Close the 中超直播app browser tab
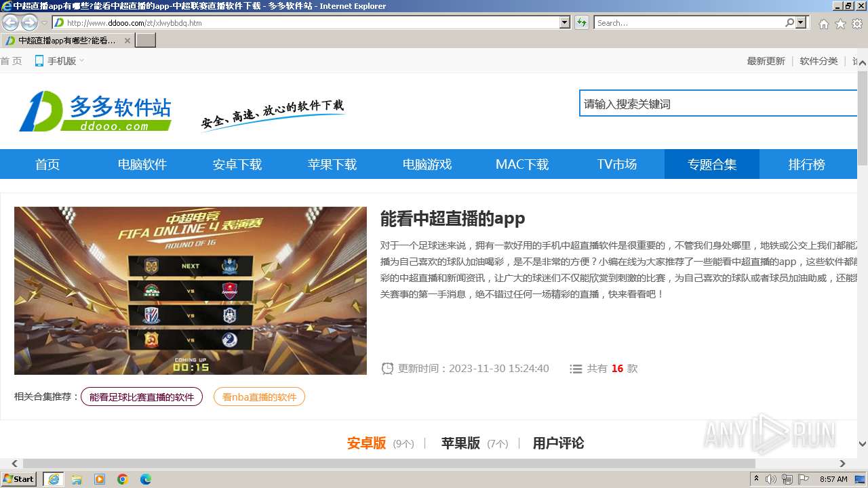The width and height of the screenshot is (868, 488). point(127,41)
